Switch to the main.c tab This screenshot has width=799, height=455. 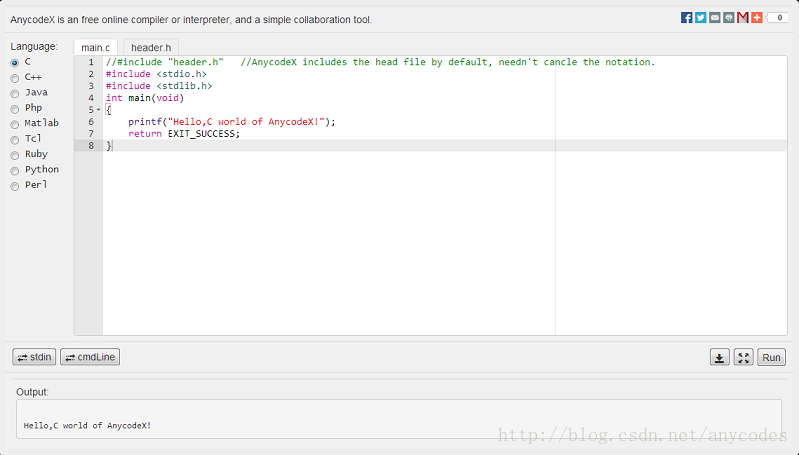95,47
